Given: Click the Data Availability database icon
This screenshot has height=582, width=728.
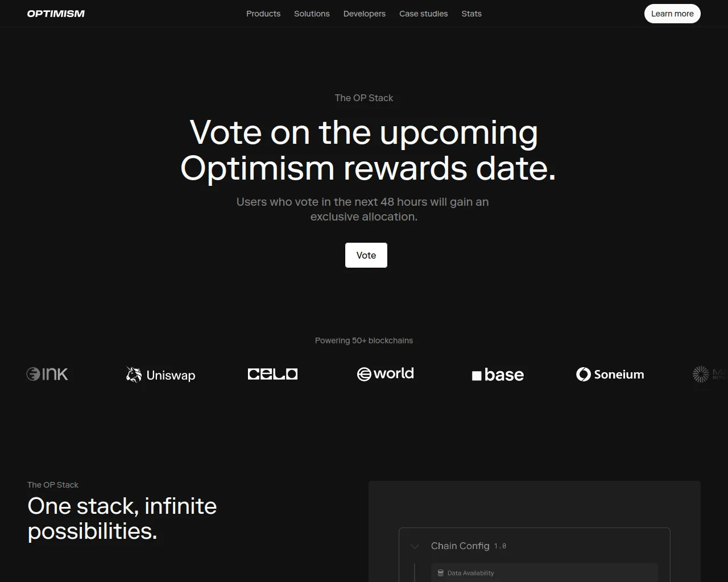Looking at the screenshot, I should point(440,573).
